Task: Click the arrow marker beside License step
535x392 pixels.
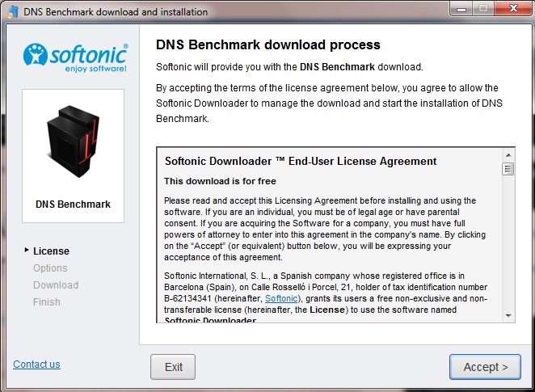Action: 27,250
